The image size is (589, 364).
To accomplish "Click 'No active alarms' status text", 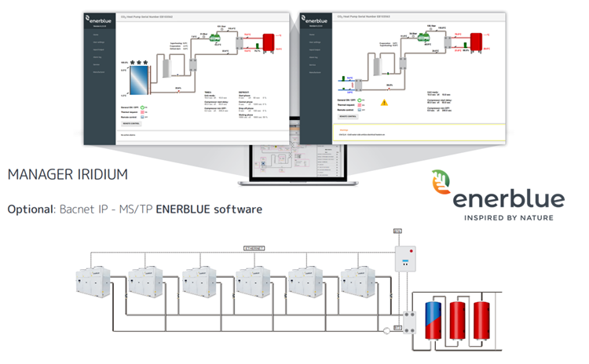I will (128, 135).
